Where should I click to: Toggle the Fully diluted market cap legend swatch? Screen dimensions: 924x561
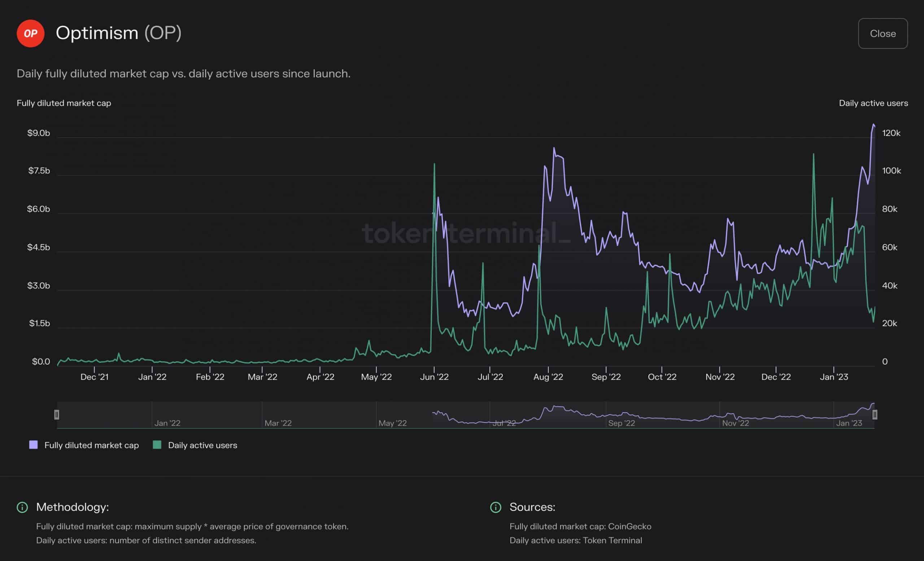pyautogui.click(x=33, y=445)
